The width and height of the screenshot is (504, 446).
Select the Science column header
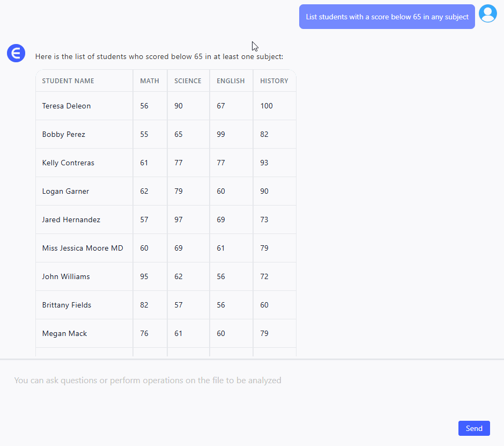coord(188,81)
